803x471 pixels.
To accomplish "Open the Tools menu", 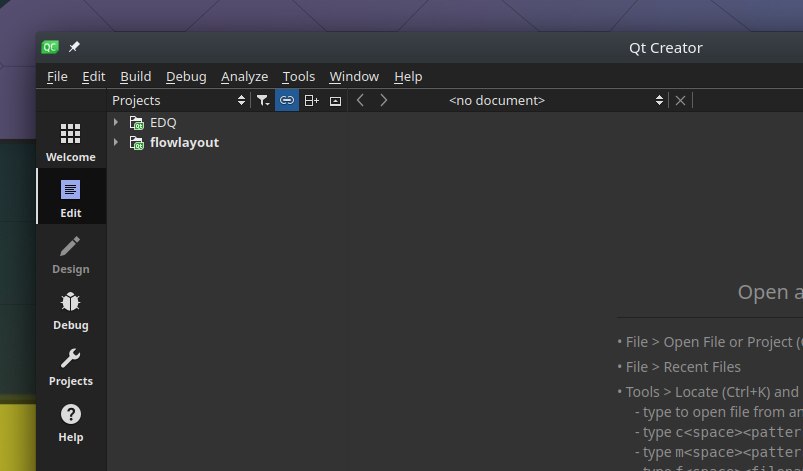I will point(299,77).
